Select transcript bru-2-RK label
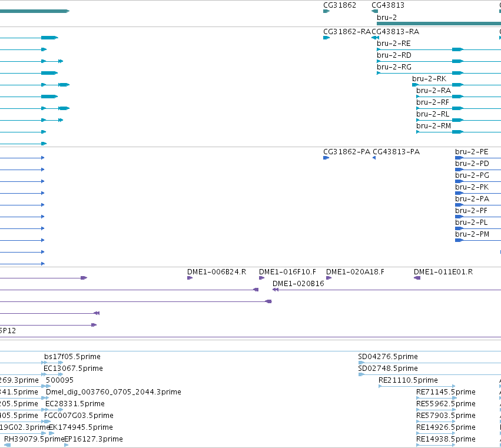 tap(429, 79)
